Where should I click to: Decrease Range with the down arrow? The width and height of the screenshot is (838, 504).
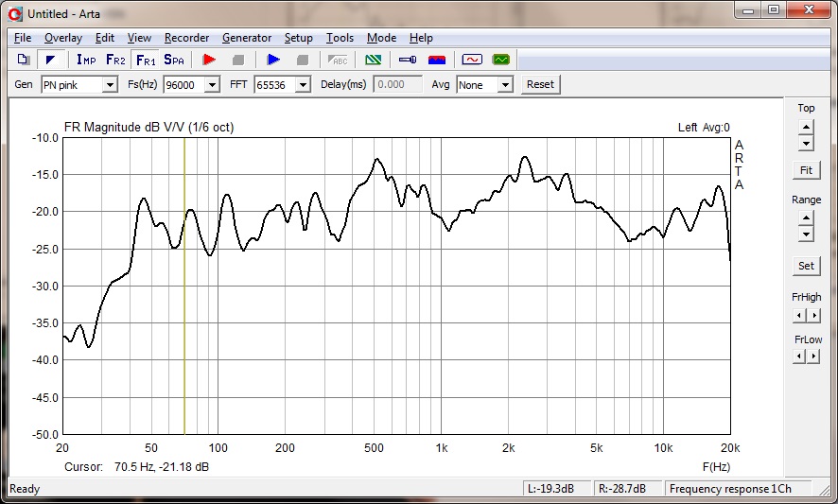806,235
